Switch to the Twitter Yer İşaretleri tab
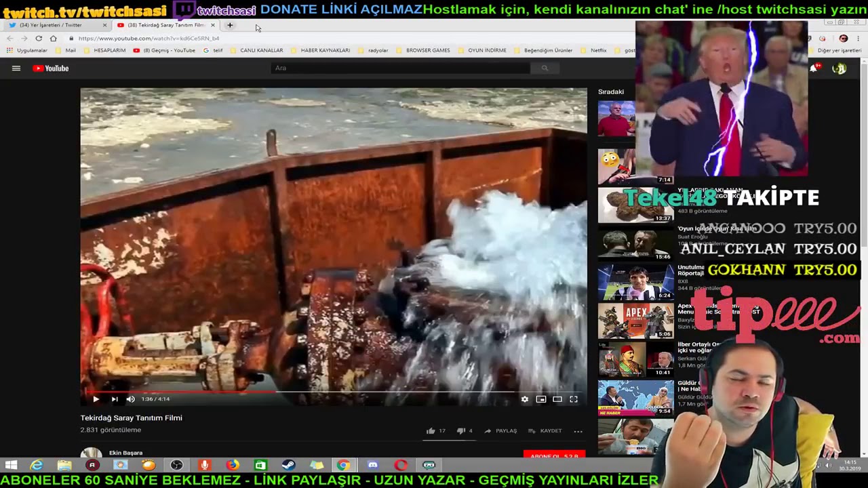The image size is (868, 488). [x=57, y=25]
